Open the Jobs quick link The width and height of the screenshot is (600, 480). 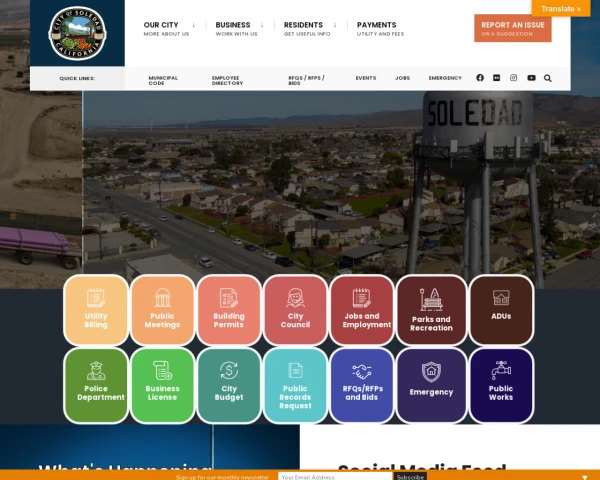(402, 78)
